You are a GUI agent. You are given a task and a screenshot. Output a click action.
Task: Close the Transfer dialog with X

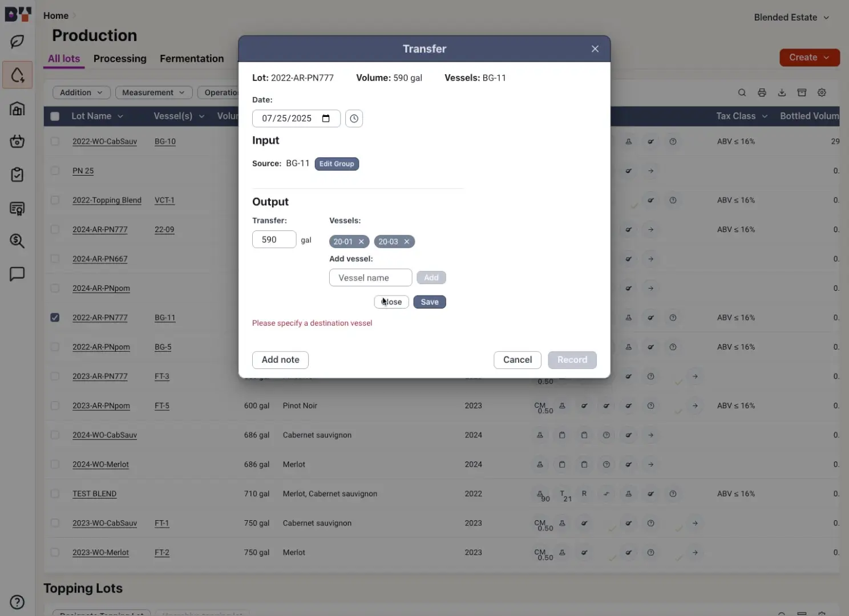point(595,49)
